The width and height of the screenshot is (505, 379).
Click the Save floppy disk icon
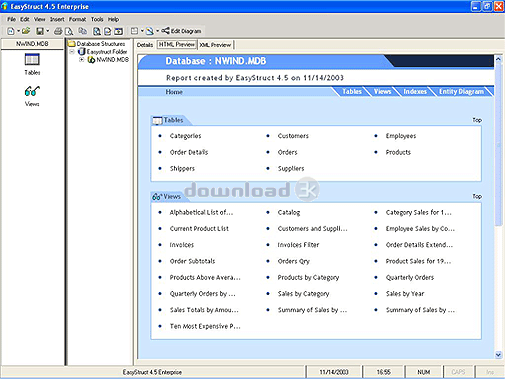pos(40,31)
